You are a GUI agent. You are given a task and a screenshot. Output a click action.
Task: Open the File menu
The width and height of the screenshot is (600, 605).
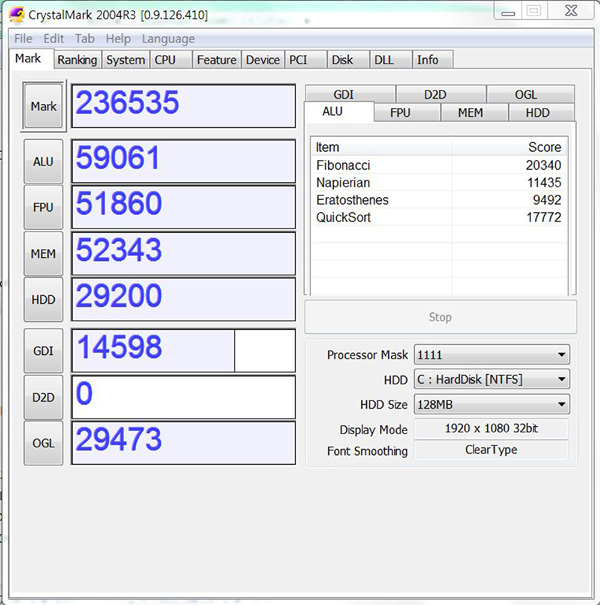(23, 39)
